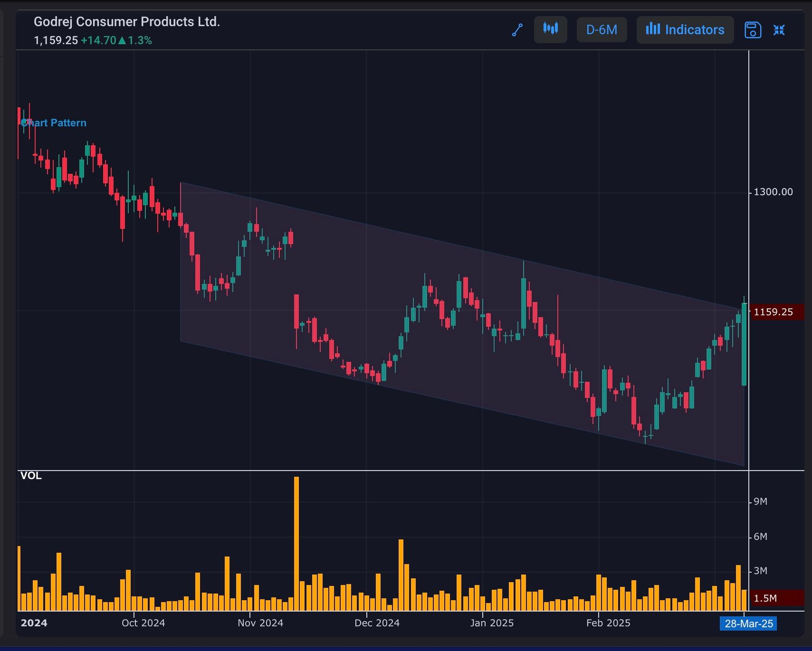Click the 1159.25 current price tag
The image size is (812, 651).
[776, 312]
